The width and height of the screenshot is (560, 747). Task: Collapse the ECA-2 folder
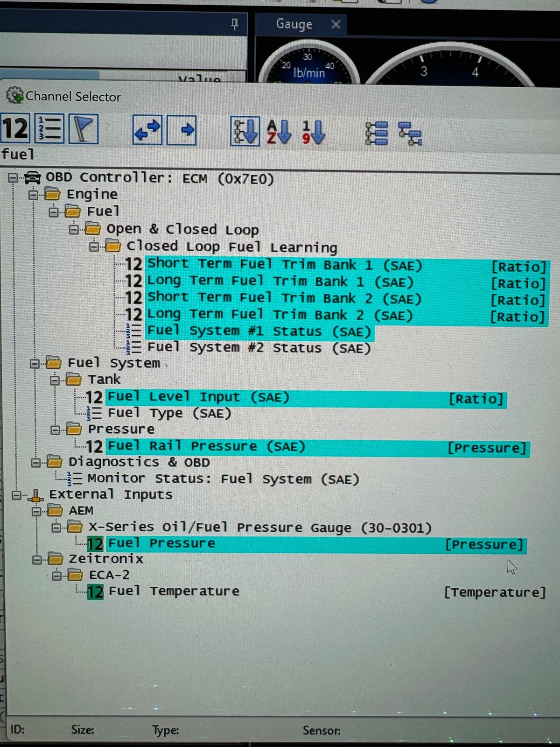[56, 576]
